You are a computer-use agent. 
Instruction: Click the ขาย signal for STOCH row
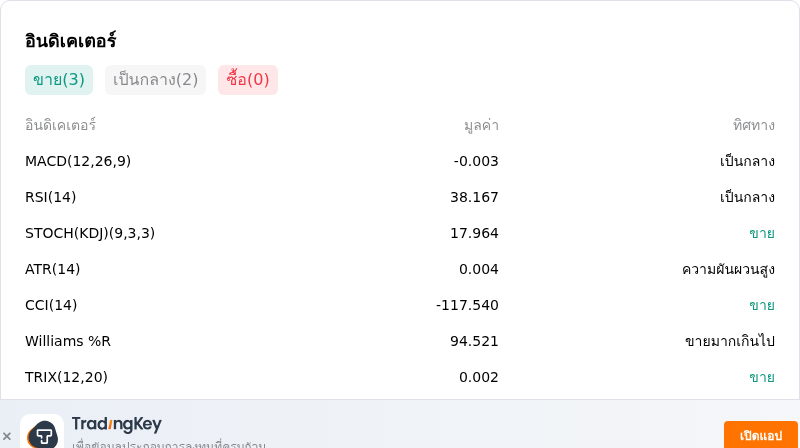[762, 233]
